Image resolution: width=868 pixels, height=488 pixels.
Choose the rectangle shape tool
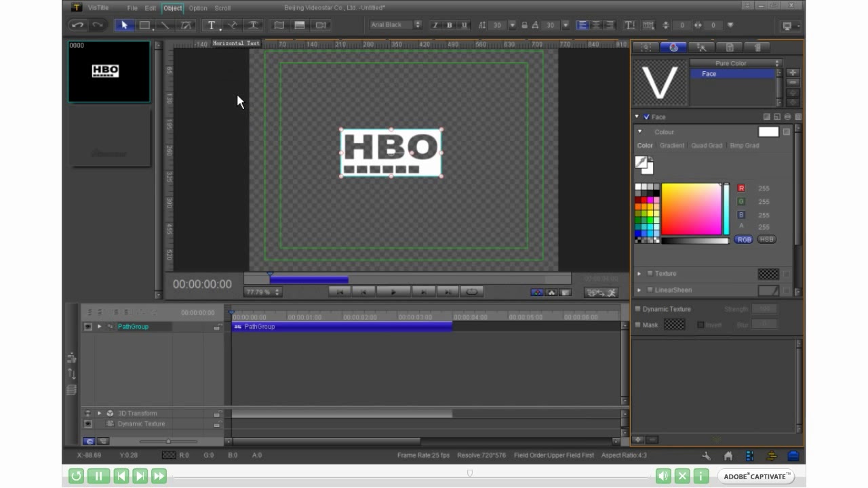click(144, 25)
